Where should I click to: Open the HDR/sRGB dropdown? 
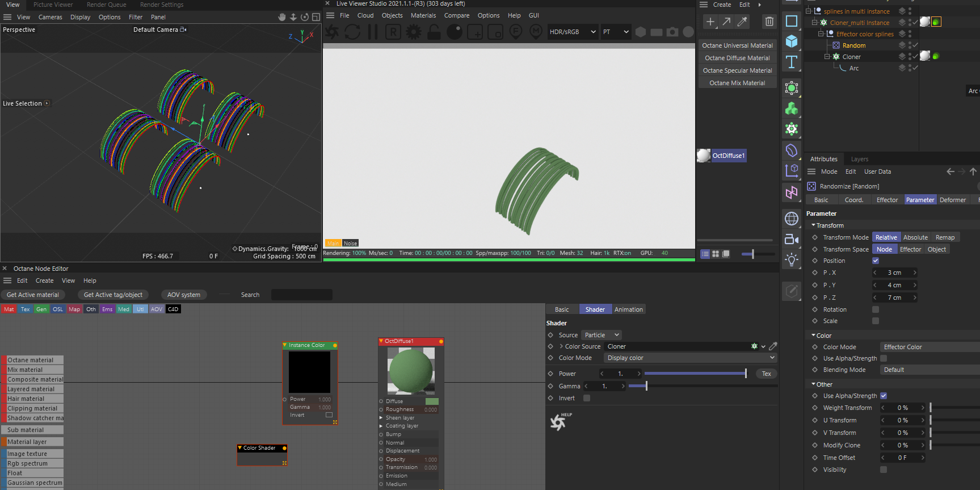point(573,32)
